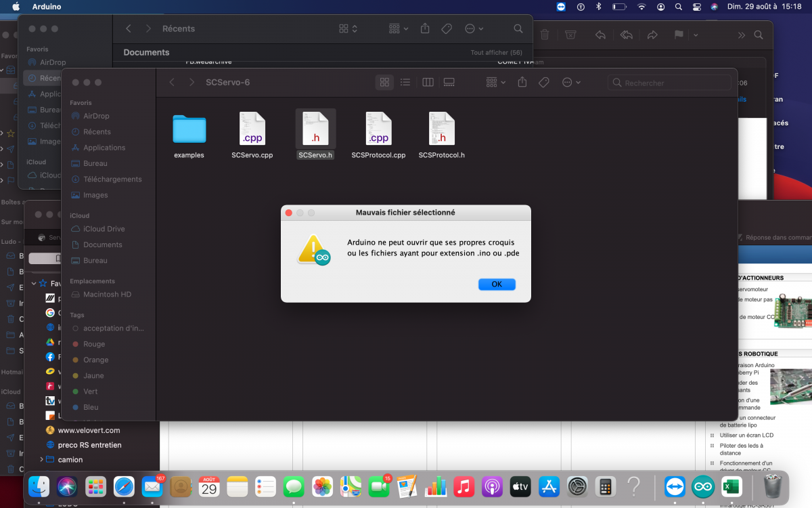Open Spotlight search in menu bar
The height and width of the screenshot is (508, 812).
(679, 7)
